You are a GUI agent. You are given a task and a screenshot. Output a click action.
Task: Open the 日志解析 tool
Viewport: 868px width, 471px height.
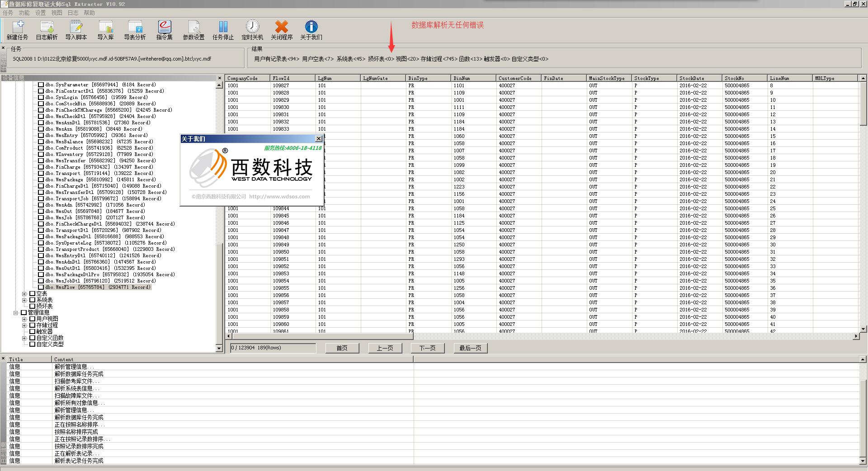point(47,30)
